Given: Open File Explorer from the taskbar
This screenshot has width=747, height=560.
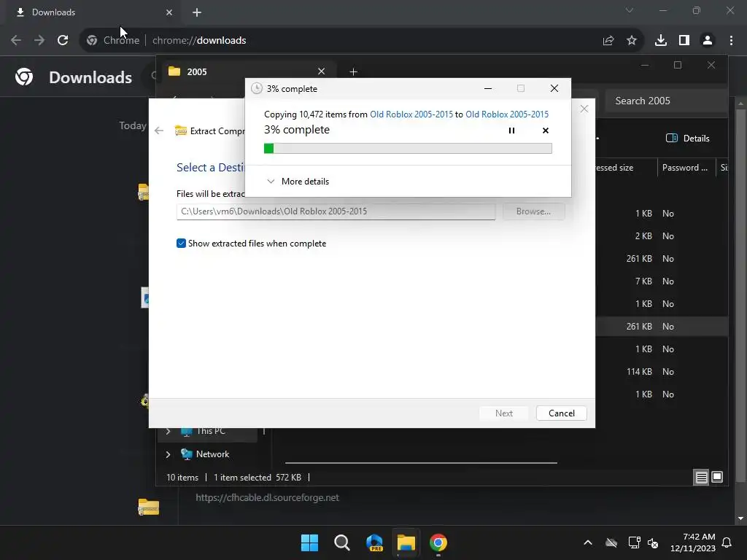Looking at the screenshot, I should point(406,542).
